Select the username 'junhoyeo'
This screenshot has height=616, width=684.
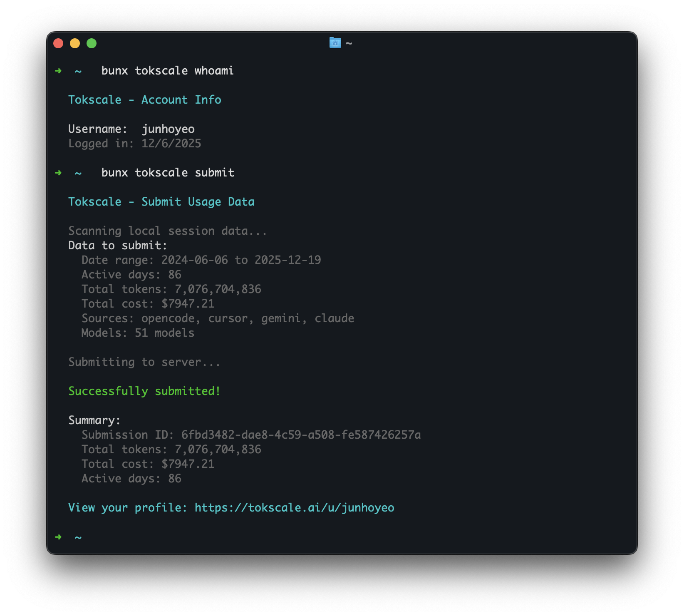(x=168, y=129)
